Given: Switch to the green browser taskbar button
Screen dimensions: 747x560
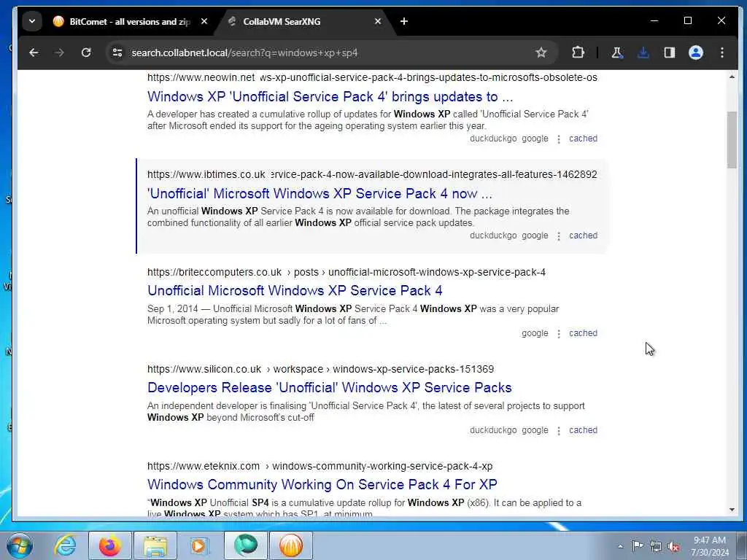Looking at the screenshot, I should click(x=246, y=545).
